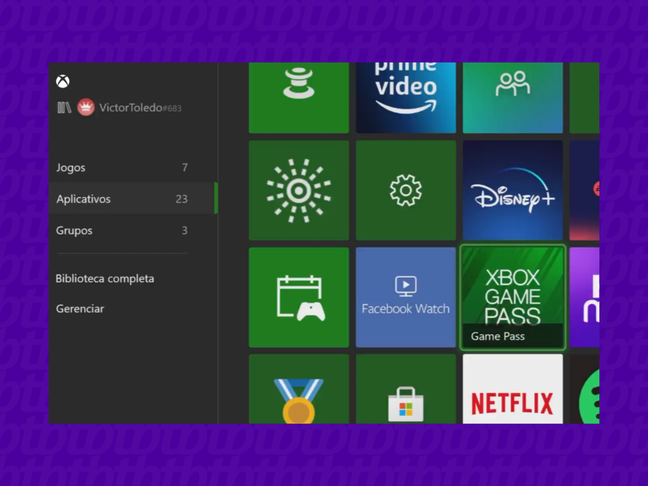
Task: Open the sunburst tips app tile
Action: point(299,190)
